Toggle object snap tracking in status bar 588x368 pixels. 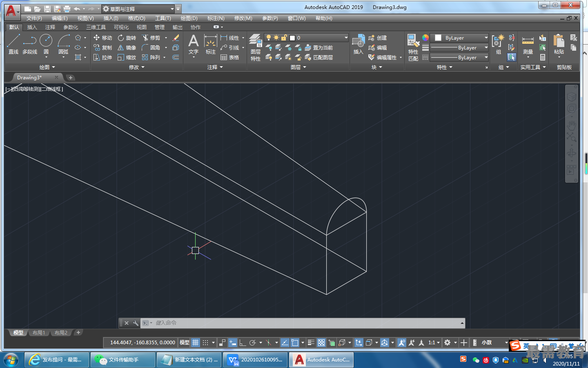[x=285, y=343]
